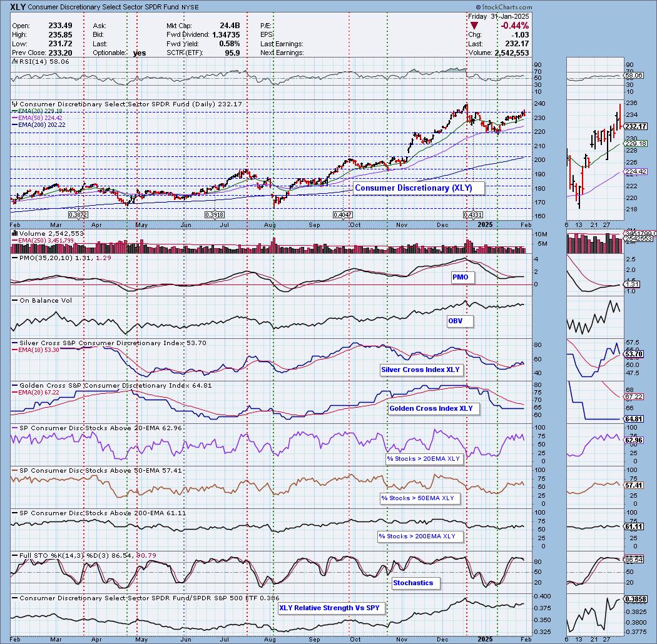Click the Mkt Cap value 24.4B
This screenshot has height=644, width=657.
pyautogui.click(x=230, y=26)
